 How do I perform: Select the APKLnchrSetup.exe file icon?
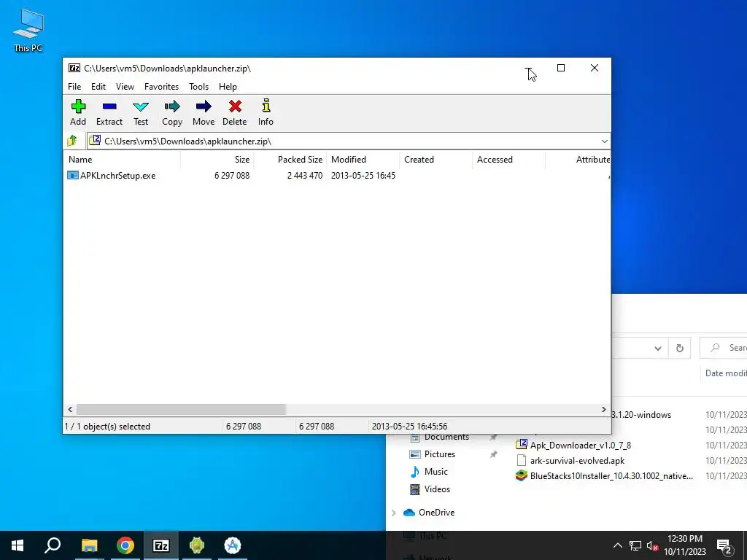pyautogui.click(x=72, y=175)
